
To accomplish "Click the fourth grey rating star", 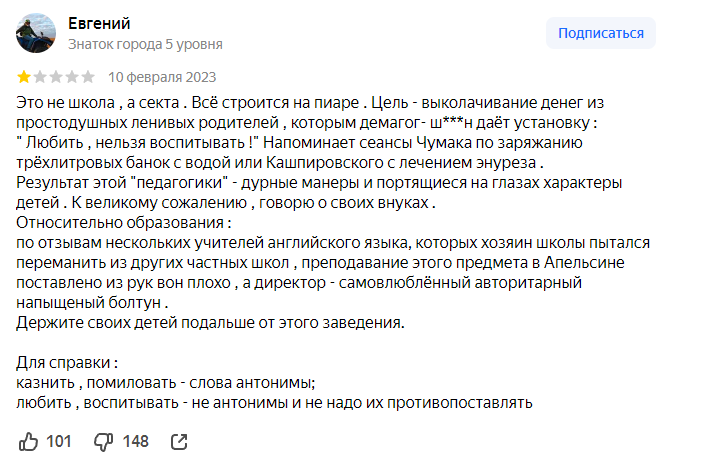I will (72, 76).
